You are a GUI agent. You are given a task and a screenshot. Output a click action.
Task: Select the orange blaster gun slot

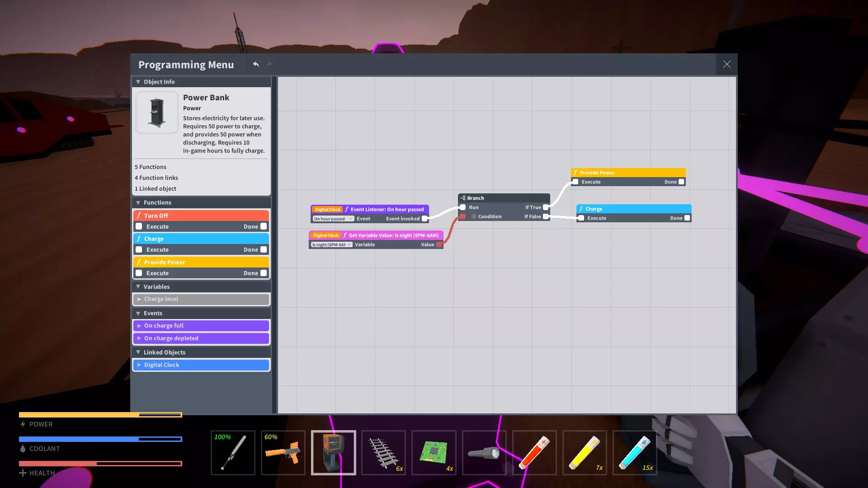pos(283,453)
